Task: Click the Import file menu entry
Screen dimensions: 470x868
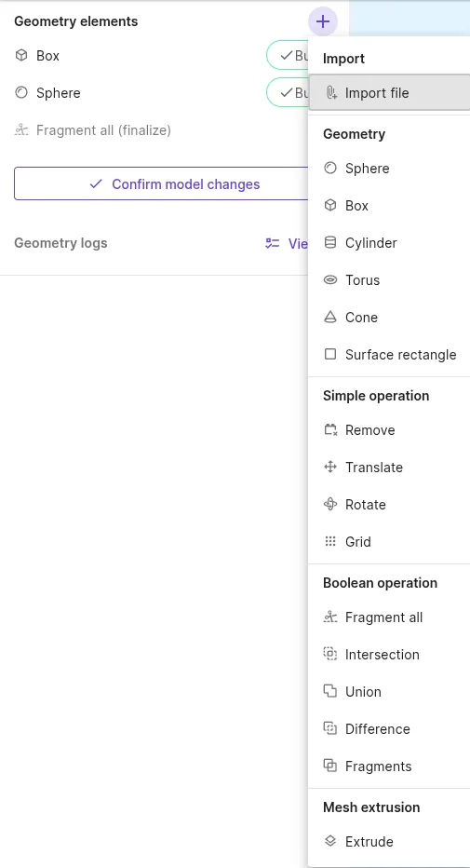Action: click(x=389, y=93)
